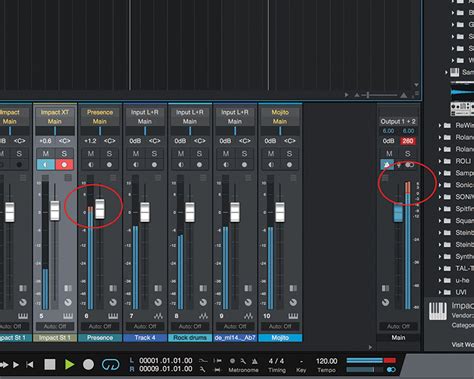
Task: Click waveform icon on Track 4 channel
Action: click(x=158, y=316)
